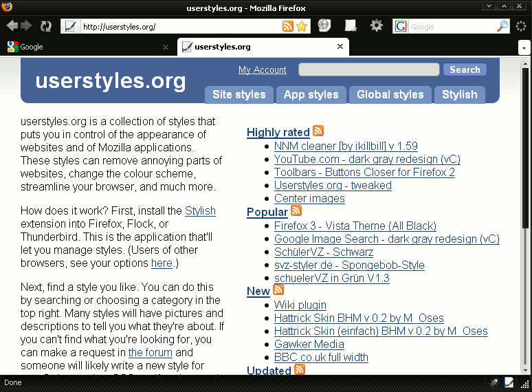Viewport: 532px width, 392px height.
Task: Subscribe to the Popular RSS feed
Action: click(x=296, y=210)
